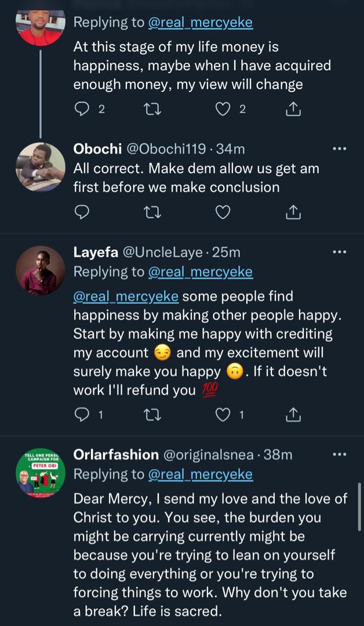Open more options for Orlarfashion's tweet
The image size is (364, 626).
click(x=339, y=454)
